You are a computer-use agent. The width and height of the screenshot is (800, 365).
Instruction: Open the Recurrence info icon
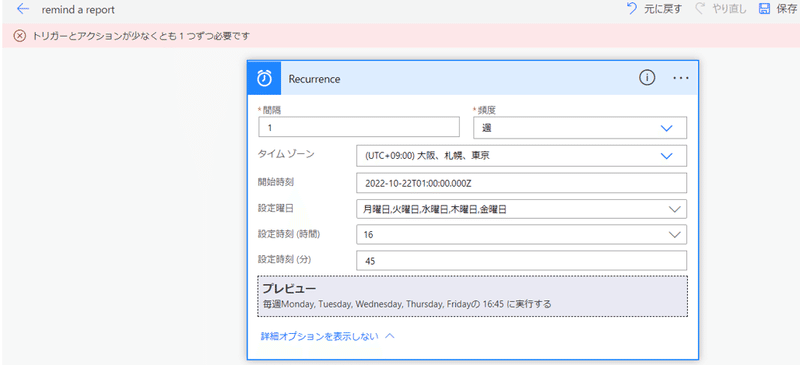tap(647, 78)
